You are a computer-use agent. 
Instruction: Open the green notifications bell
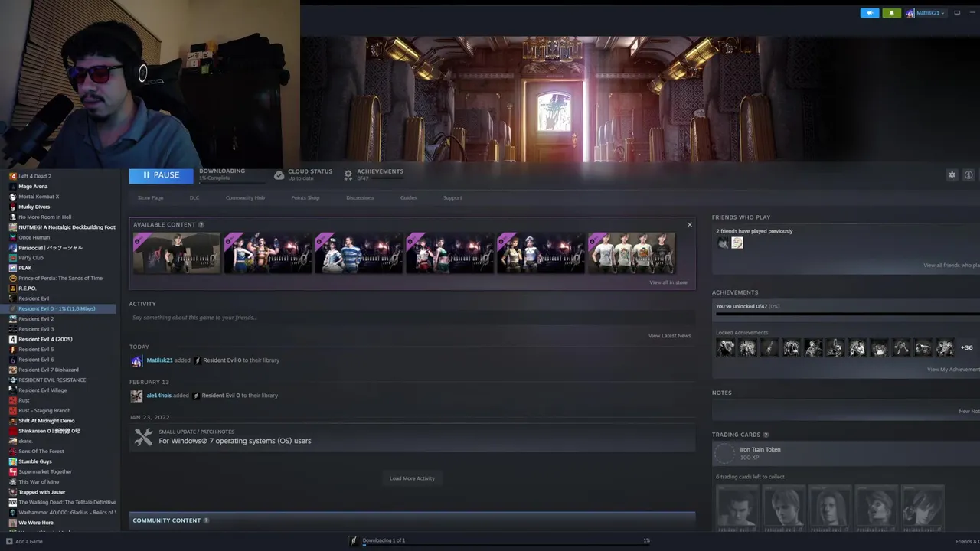click(x=891, y=13)
